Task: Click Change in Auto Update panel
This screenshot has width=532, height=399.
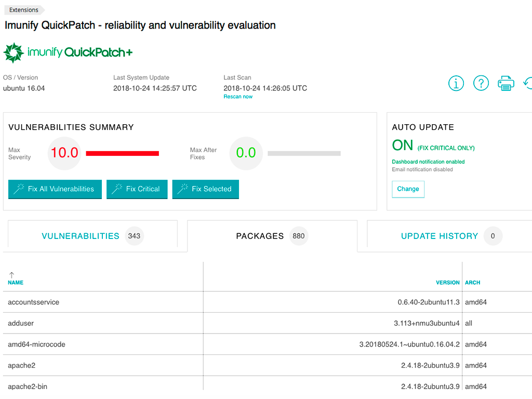Action: tap(408, 189)
